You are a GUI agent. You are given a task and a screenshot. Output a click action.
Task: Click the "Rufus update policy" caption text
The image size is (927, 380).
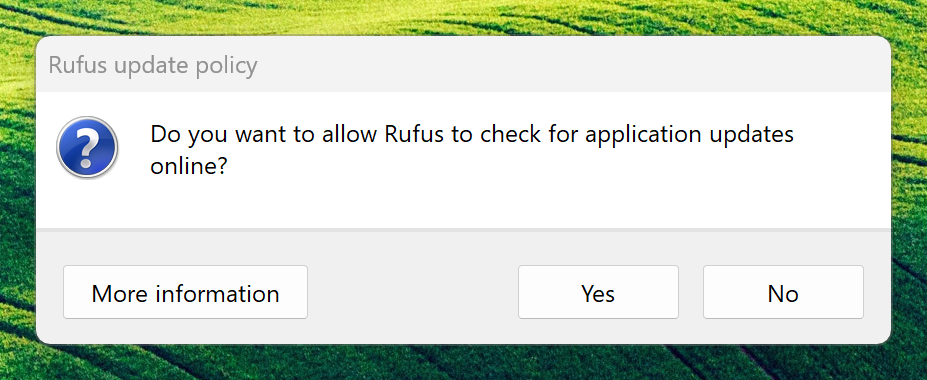[153, 66]
